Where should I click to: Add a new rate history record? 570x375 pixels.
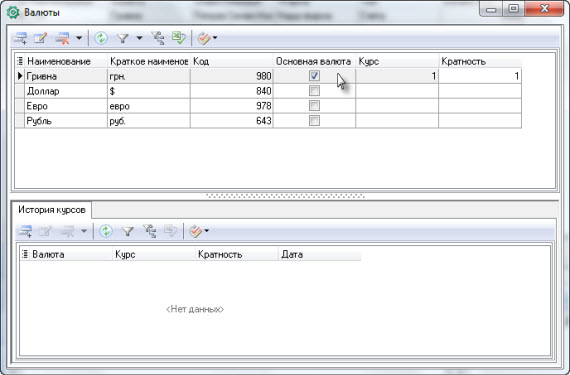click(25, 231)
